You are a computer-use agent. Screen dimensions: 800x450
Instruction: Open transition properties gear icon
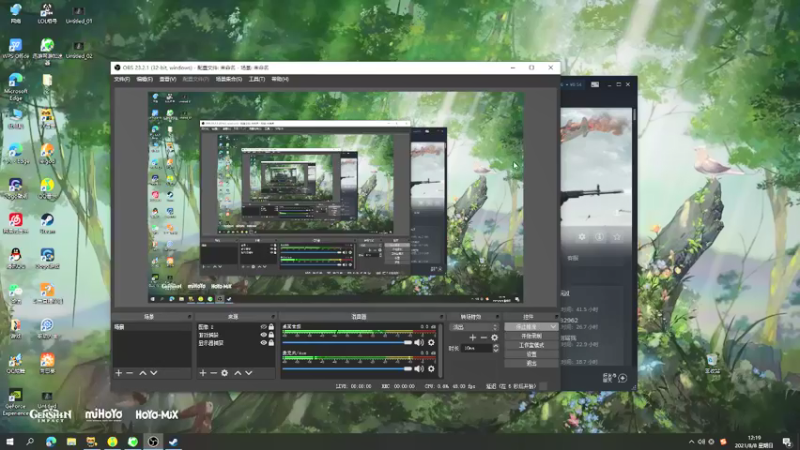(494, 337)
